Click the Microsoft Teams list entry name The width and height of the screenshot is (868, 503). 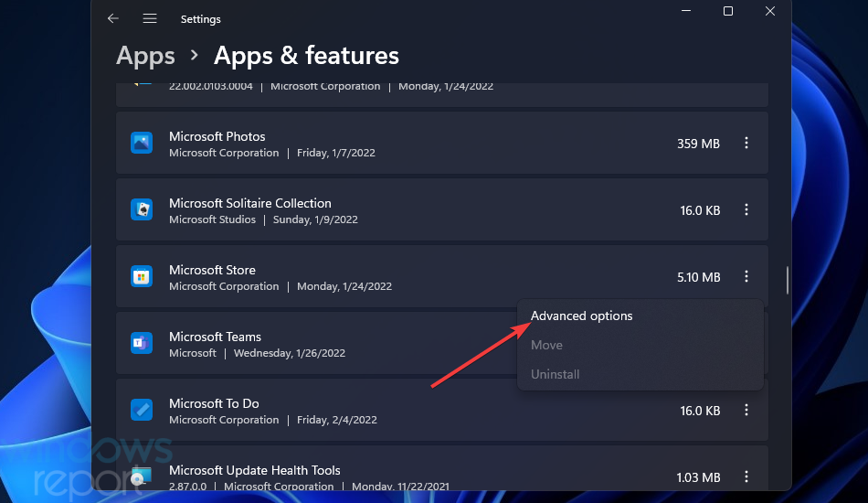click(x=215, y=337)
